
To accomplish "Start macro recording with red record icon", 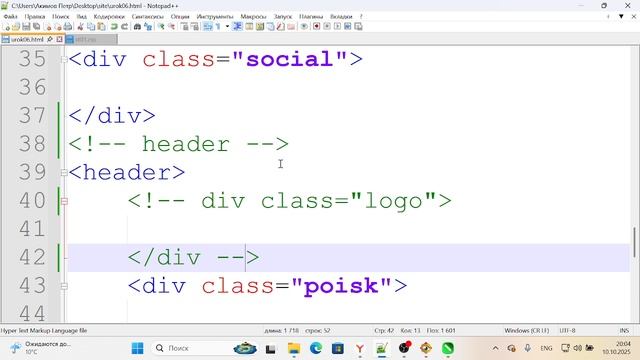I will coord(316,27).
